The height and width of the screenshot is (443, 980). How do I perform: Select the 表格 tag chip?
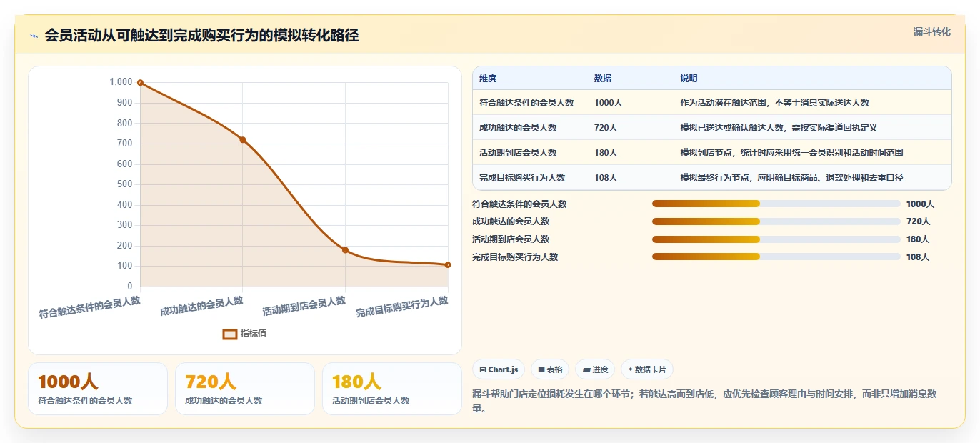coord(550,369)
